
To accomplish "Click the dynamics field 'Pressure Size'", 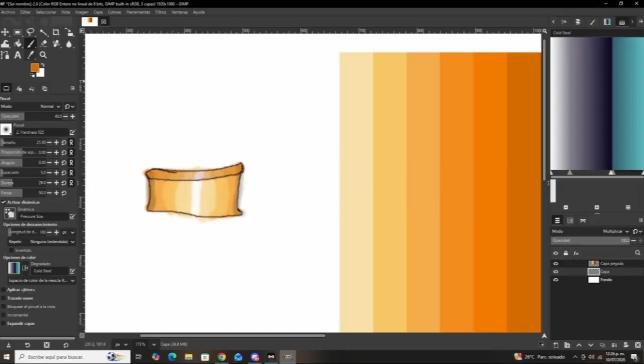I will [43, 217].
